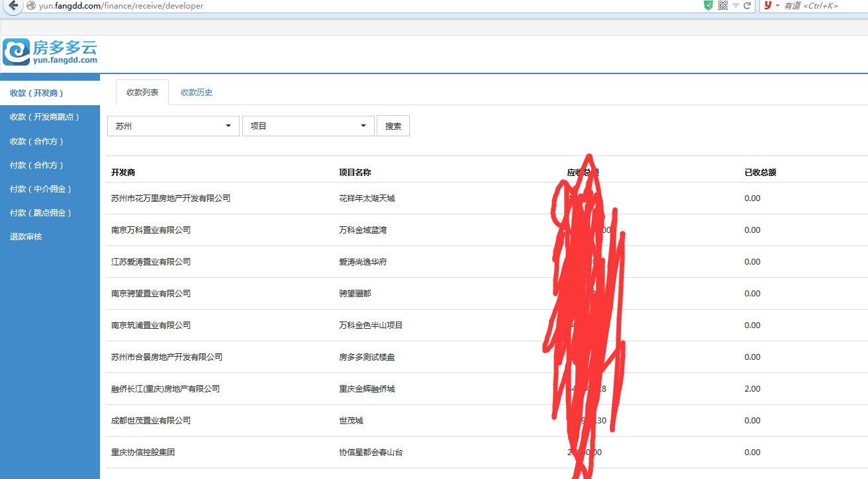This screenshot has height=479, width=868.
Task: Click 0.00 received total for 世茂城
Action: click(x=752, y=420)
